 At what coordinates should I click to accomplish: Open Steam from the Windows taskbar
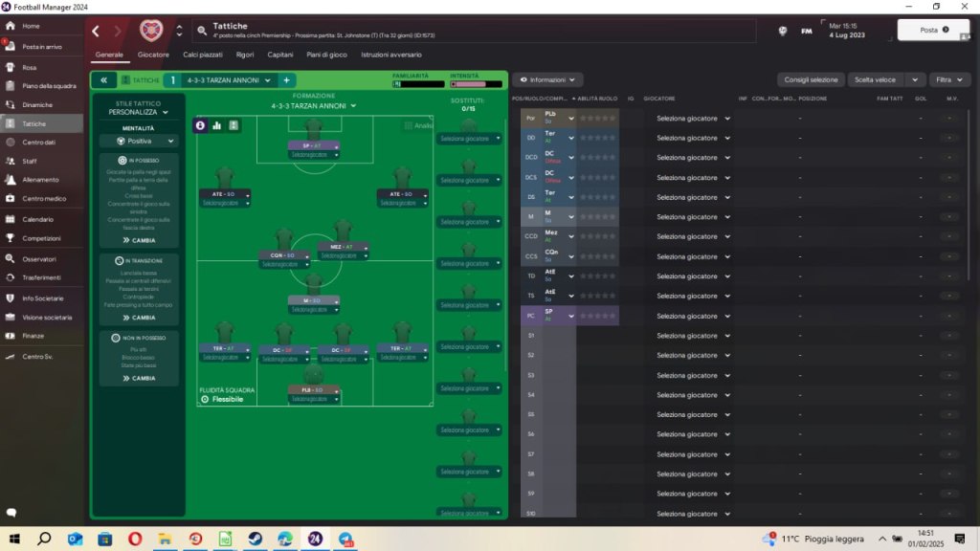(256, 540)
